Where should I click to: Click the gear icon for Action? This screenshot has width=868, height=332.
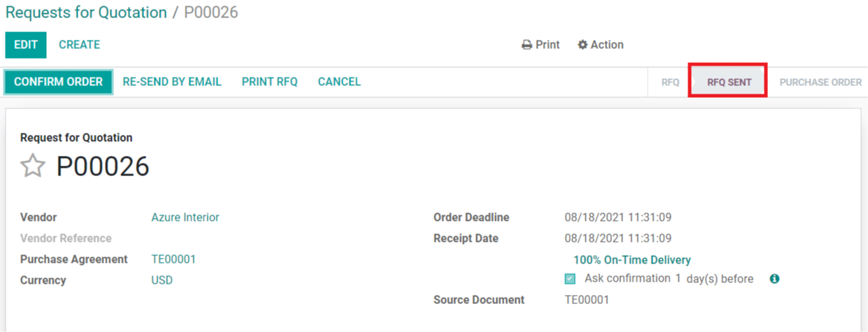pos(583,45)
